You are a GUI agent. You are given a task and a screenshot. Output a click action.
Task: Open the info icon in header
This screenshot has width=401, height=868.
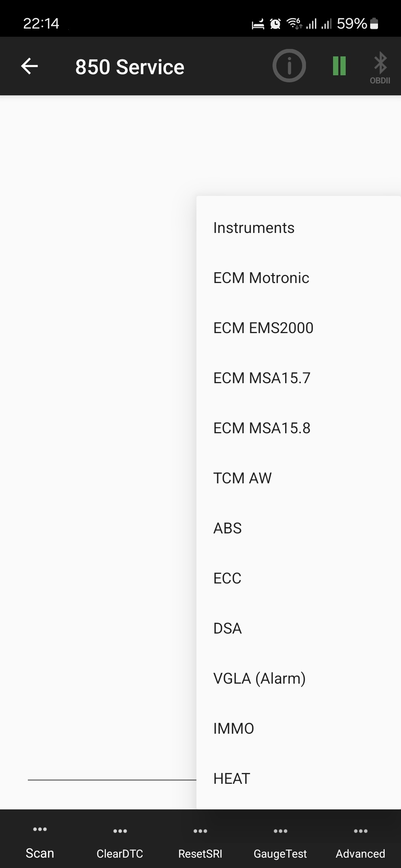pyautogui.click(x=289, y=66)
